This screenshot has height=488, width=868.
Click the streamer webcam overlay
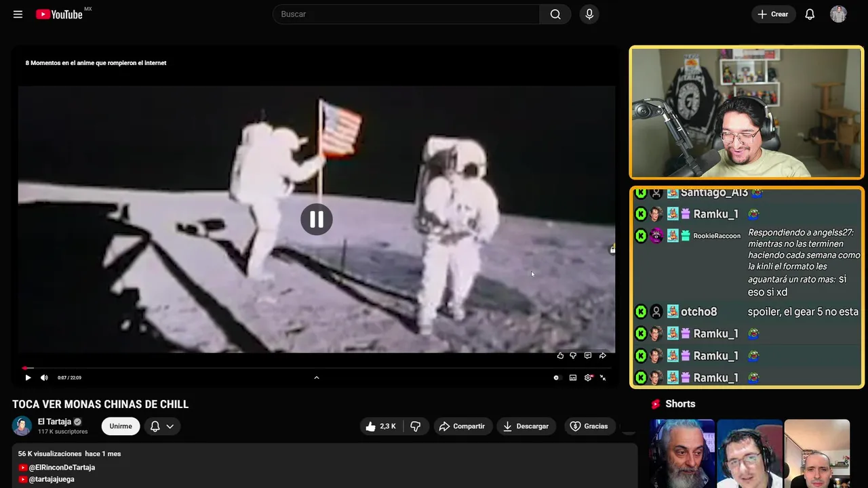[747, 113]
